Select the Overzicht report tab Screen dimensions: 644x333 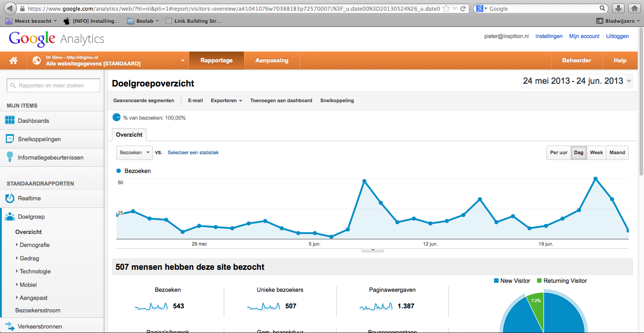[129, 134]
